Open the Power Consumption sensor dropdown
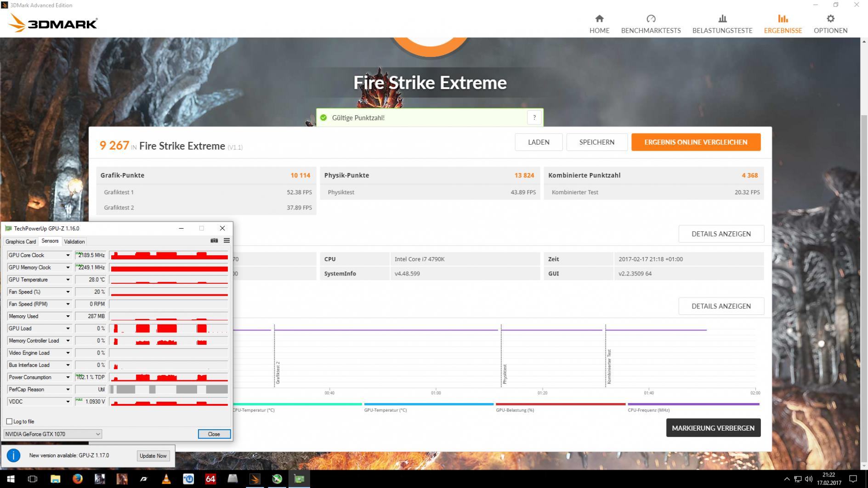The image size is (868, 488). [68, 377]
